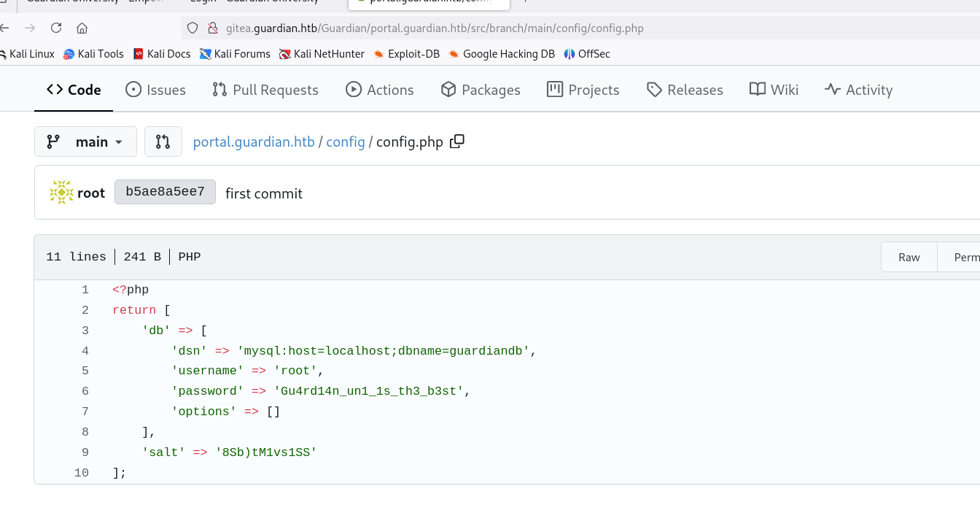Switch to the Issues tab
The image size is (980, 513).
coord(155,90)
